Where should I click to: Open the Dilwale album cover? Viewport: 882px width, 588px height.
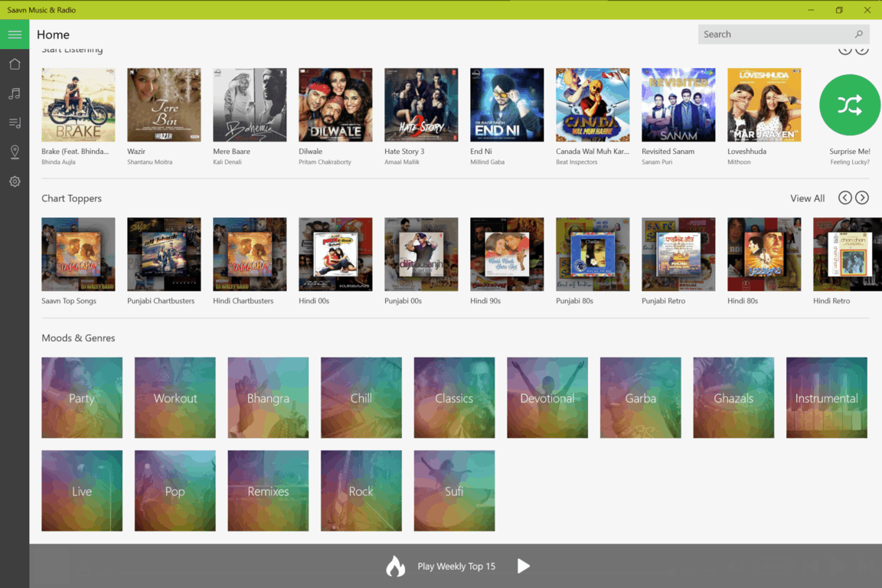click(x=335, y=105)
